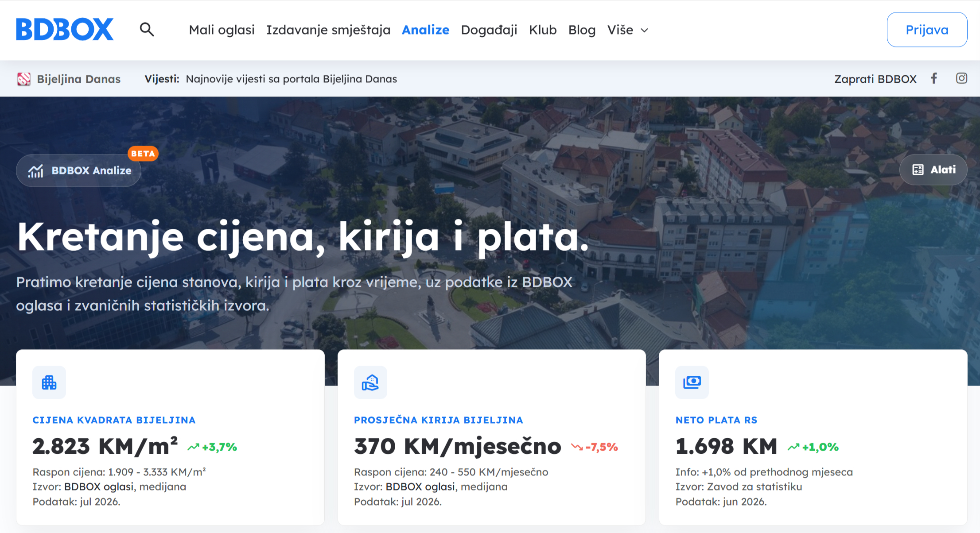The height and width of the screenshot is (533, 980).
Task: Open BDBOX oglasi link in price card
Action: [99, 487]
